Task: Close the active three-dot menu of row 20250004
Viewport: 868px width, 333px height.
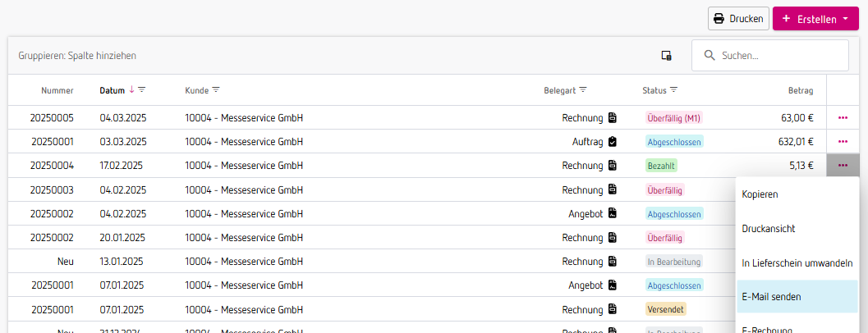Action: point(843,165)
